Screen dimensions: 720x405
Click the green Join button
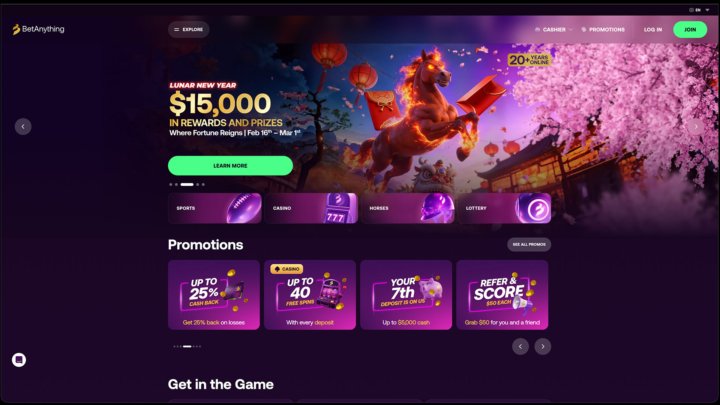(x=690, y=29)
